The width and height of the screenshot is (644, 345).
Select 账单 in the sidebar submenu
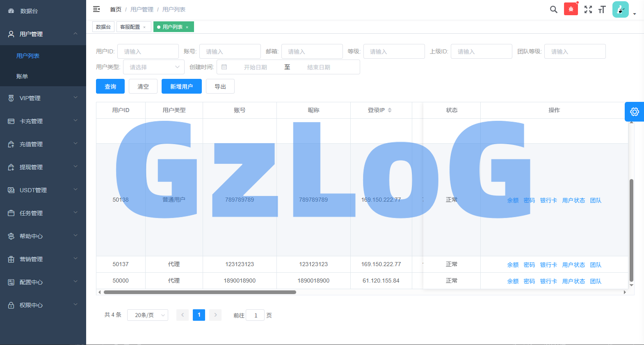[22, 76]
